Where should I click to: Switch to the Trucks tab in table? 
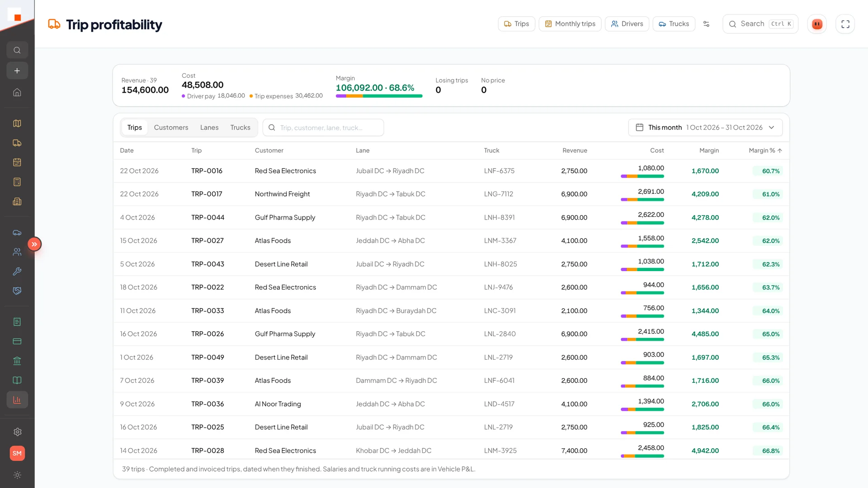pyautogui.click(x=240, y=127)
